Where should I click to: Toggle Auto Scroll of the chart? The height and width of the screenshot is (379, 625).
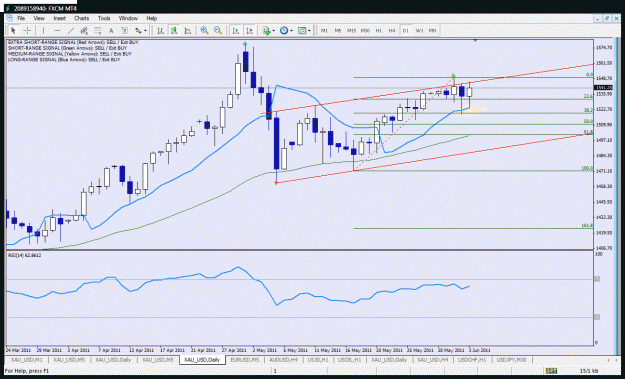pyautogui.click(x=236, y=31)
